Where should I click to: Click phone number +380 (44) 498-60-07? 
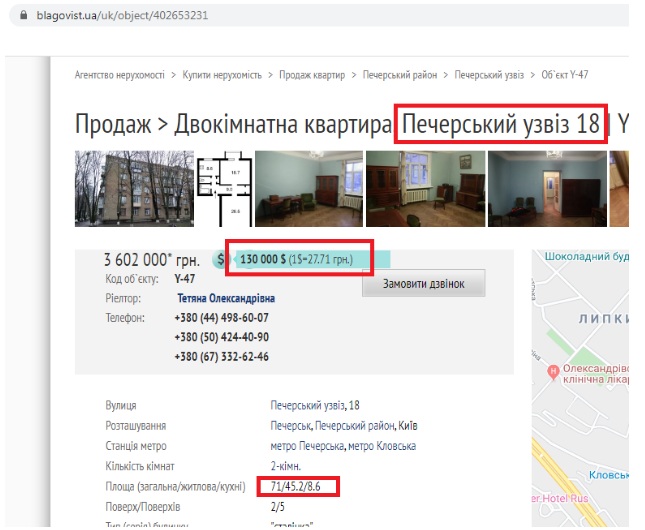pyautogui.click(x=222, y=318)
